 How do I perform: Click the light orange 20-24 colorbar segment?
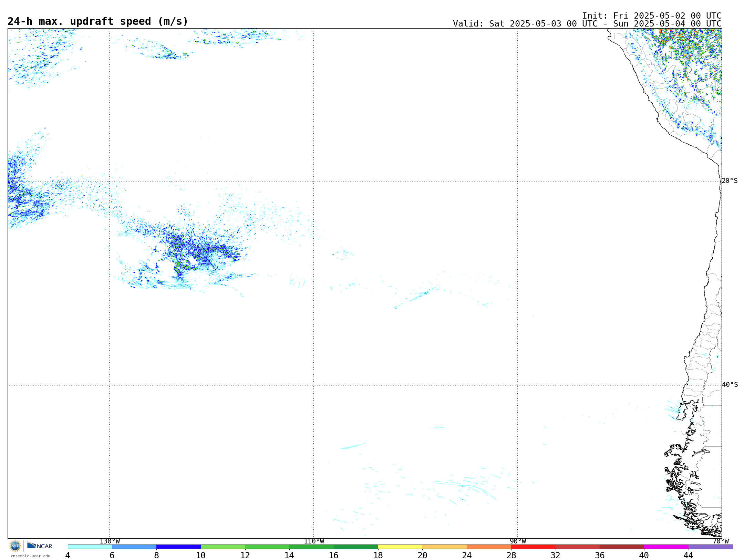[445, 547]
